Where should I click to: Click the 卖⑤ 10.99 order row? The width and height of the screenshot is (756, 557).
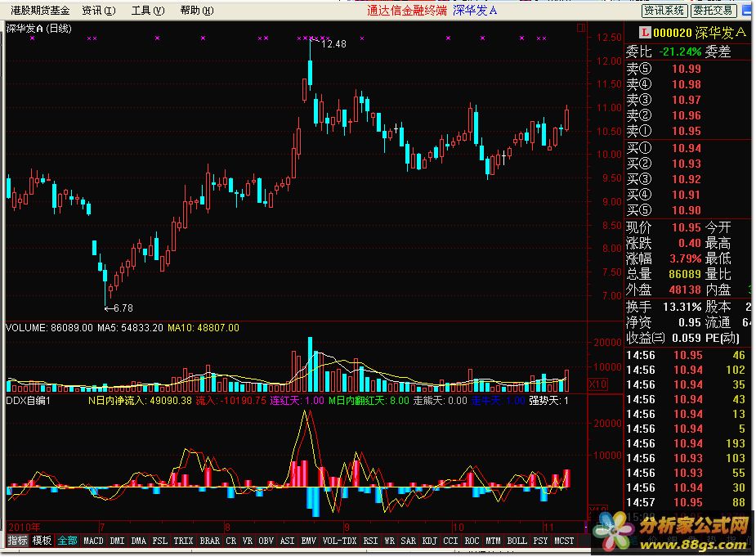(664, 69)
